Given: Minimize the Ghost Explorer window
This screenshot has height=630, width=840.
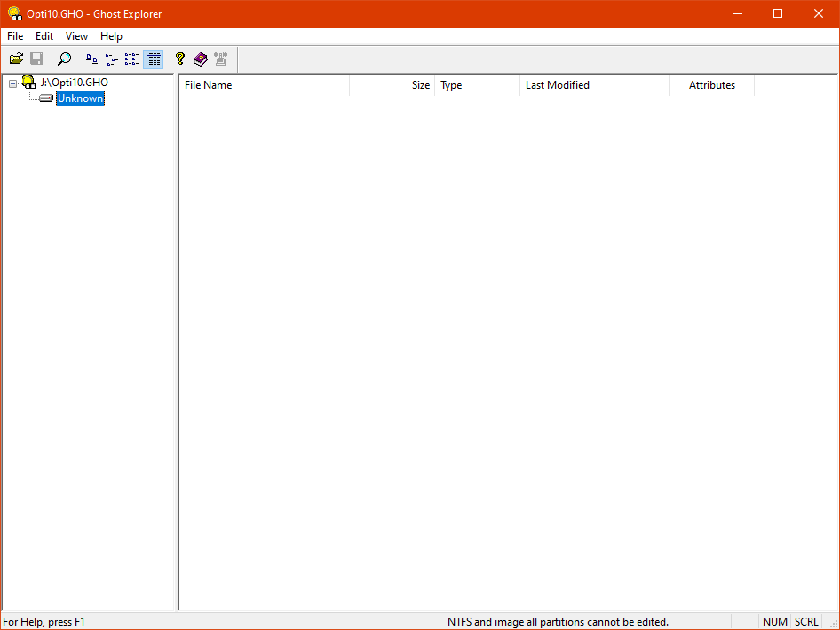Looking at the screenshot, I should coord(738,13).
